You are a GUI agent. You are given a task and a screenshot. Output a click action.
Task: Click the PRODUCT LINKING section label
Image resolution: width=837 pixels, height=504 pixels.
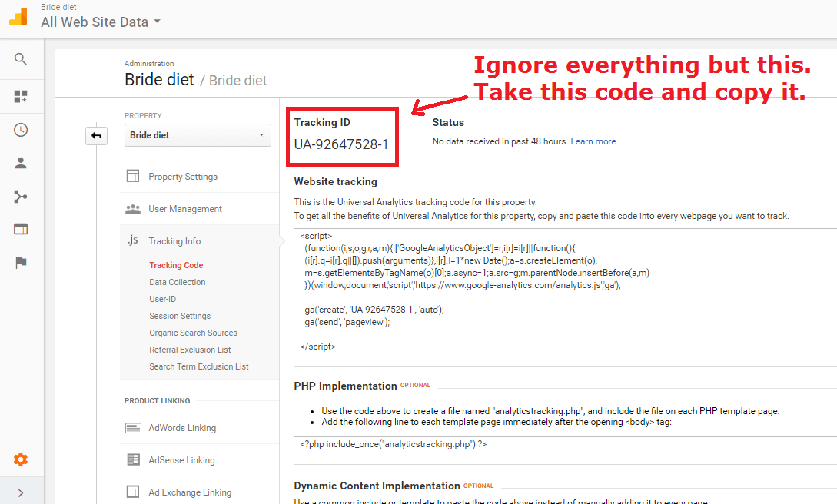(x=157, y=400)
